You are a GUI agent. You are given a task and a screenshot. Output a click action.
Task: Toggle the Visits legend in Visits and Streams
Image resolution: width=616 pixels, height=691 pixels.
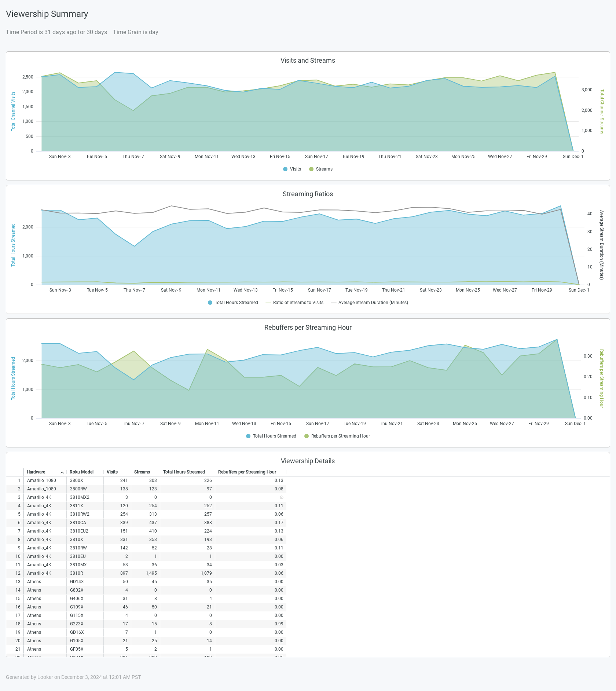coord(292,169)
